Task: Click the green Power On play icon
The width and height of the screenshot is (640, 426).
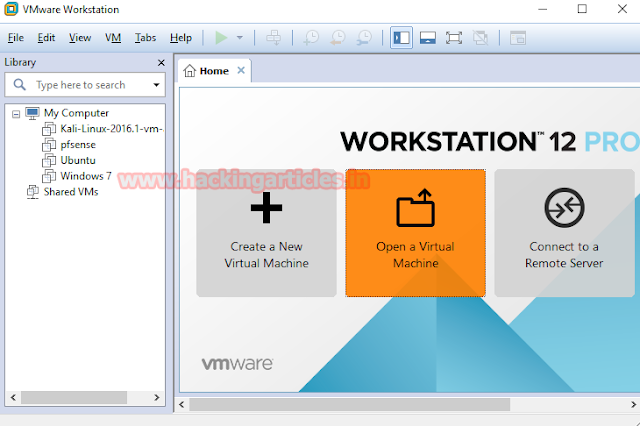Action: (221, 38)
